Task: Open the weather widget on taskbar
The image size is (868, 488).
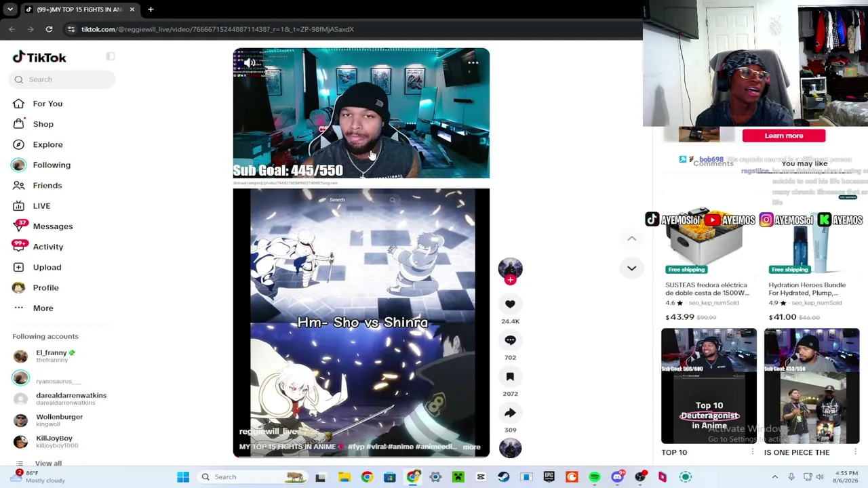Action: coord(37,477)
